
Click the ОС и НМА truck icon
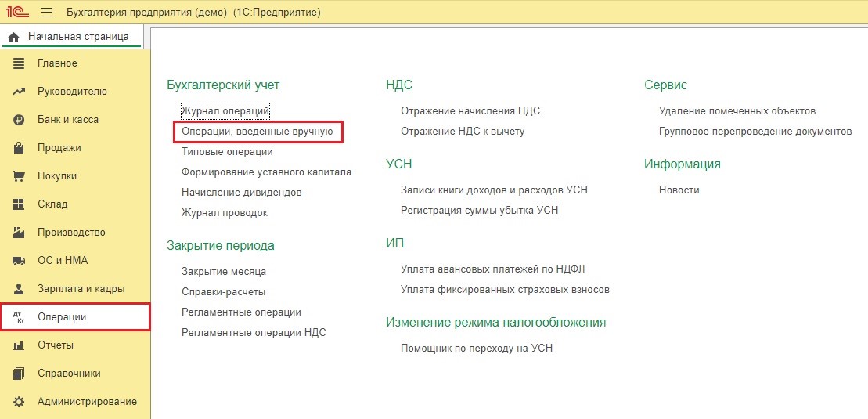(x=20, y=261)
